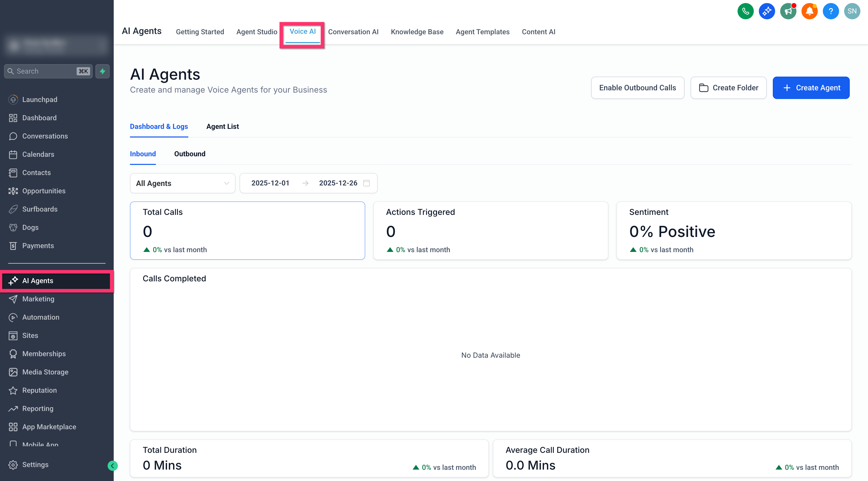Click the 2025-12-01 start date field
868x481 pixels.
click(270, 183)
